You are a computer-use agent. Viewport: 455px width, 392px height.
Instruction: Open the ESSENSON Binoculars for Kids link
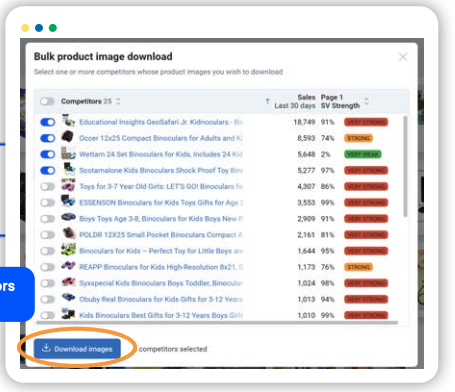pyautogui.click(x=161, y=203)
